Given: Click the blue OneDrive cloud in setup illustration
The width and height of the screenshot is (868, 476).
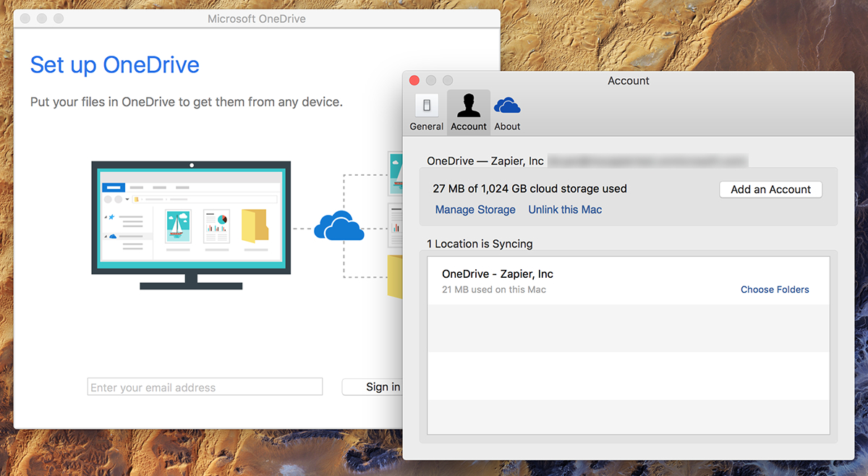Looking at the screenshot, I should point(338,226).
